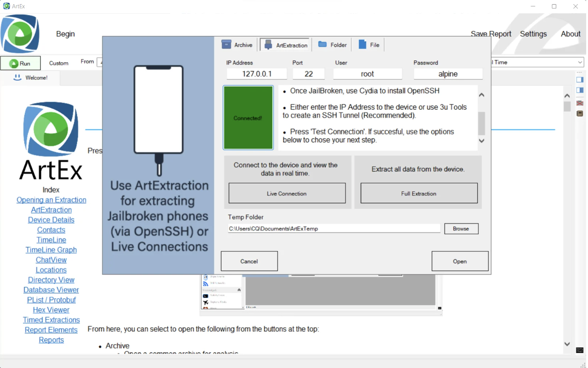Select the ArtExtraction tab
The width and height of the screenshot is (588, 368).
(x=286, y=45)
